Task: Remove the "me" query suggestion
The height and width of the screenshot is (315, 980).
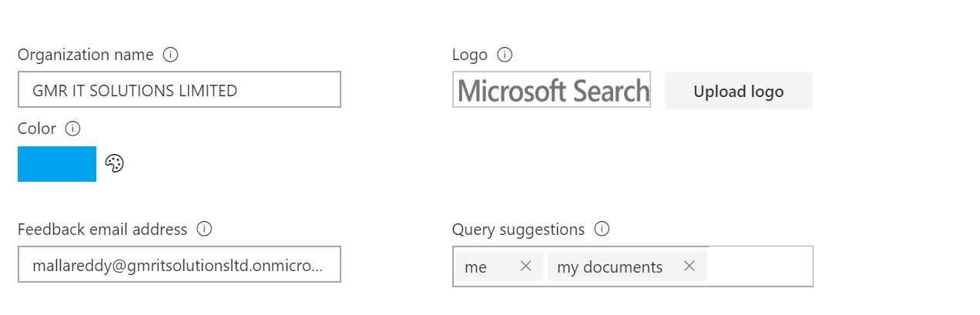Action: (x=526, y=266)
